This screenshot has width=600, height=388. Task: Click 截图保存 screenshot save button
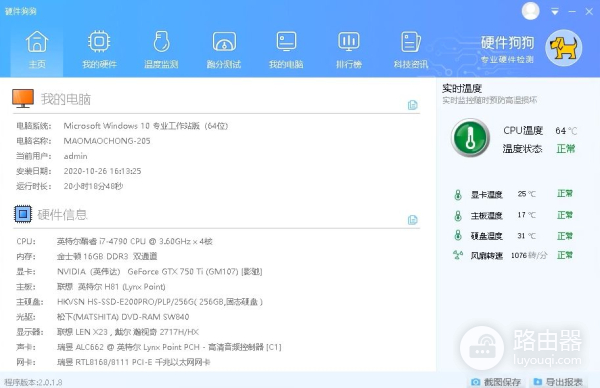coord(496,382)
